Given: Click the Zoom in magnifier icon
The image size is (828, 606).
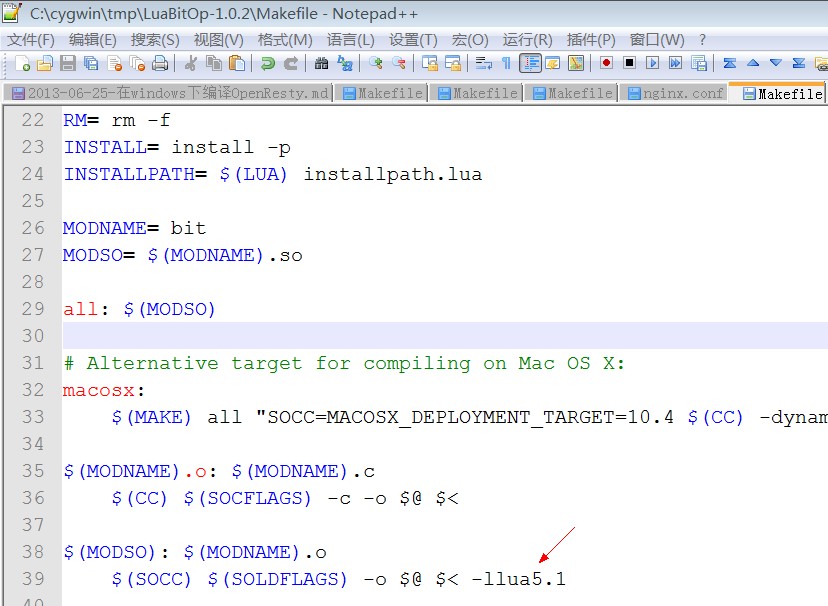Looking at the screenshot, I should (x=376, y=63).
